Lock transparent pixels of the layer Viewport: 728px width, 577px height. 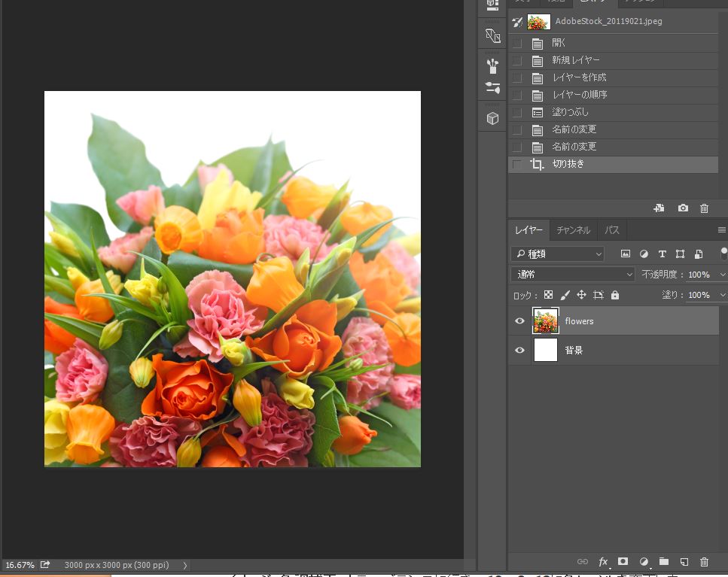[x=548, y=295]
